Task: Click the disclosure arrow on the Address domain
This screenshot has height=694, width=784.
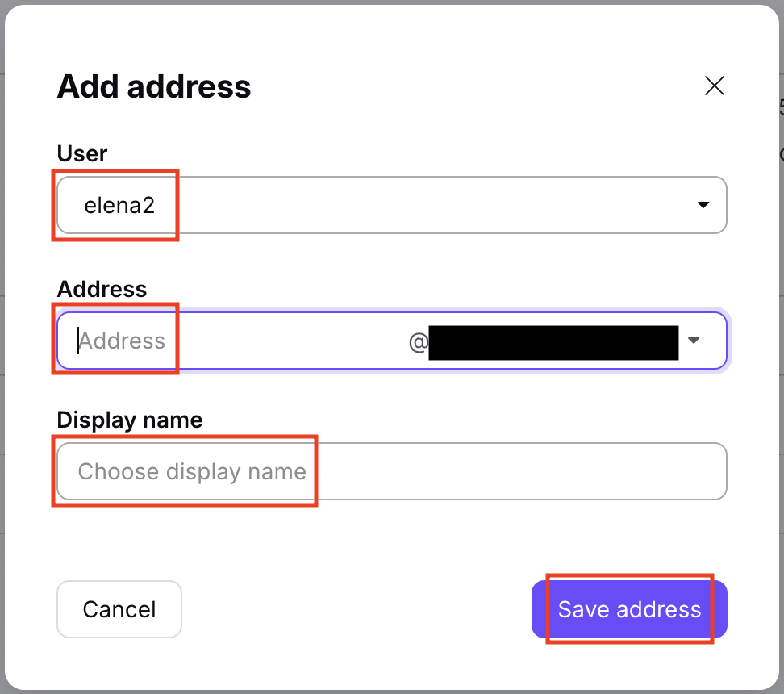Action: 694,341
